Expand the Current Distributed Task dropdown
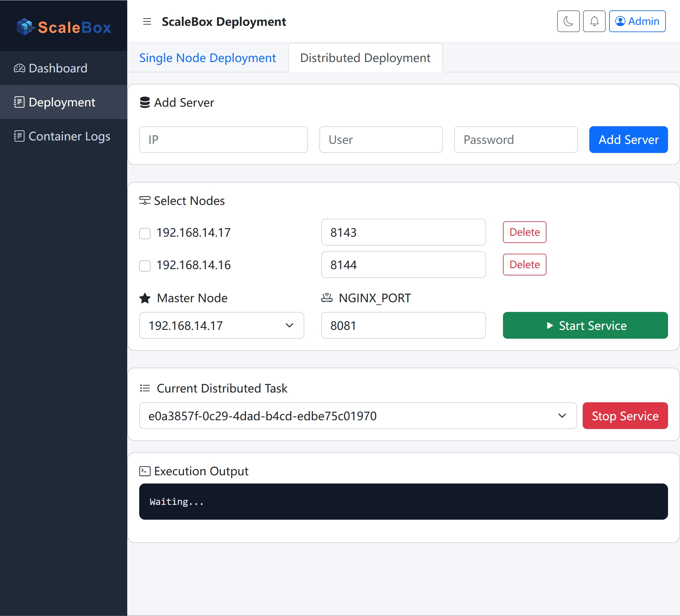 tap(357, 416)
